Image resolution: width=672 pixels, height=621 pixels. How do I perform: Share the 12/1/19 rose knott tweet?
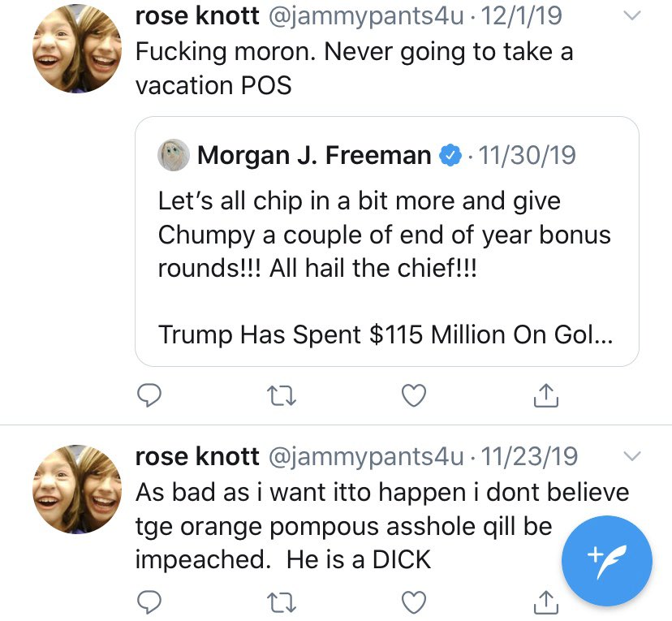pos(546,395)
